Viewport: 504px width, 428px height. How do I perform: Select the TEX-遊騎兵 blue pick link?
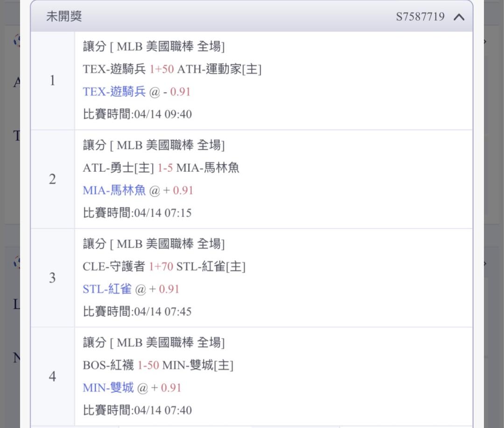(x=114, y=92)
